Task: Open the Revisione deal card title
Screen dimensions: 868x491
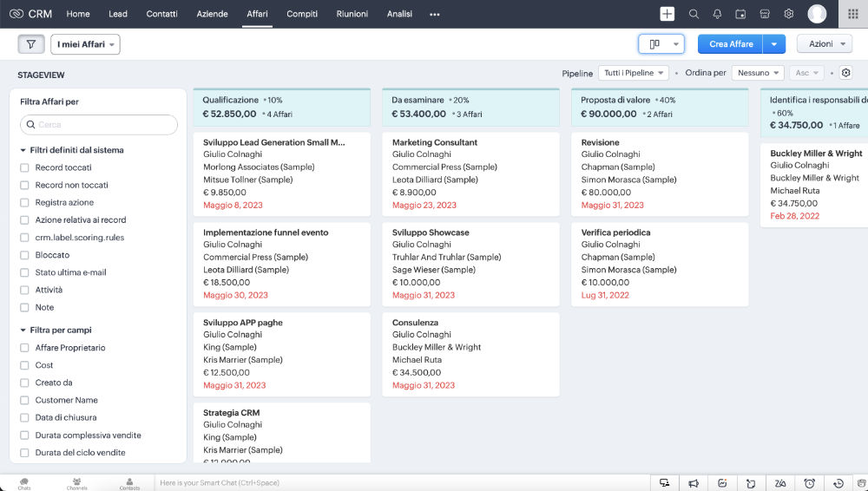Action: coord(600,142)
